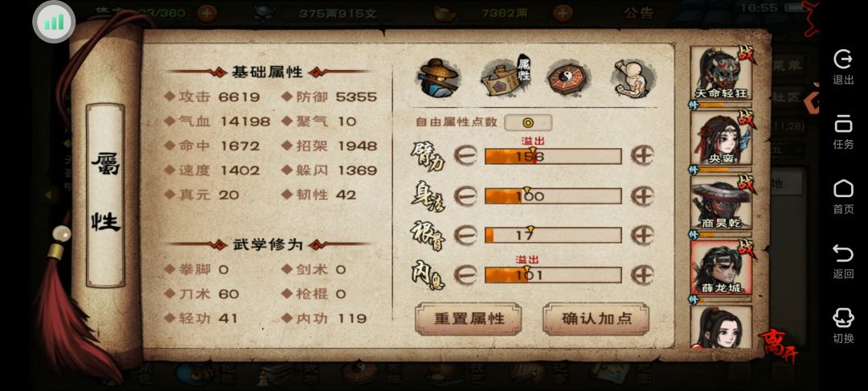Click the 返回 back arrow icon
Screen dimensions: 868x391
(x=843, y=261)
